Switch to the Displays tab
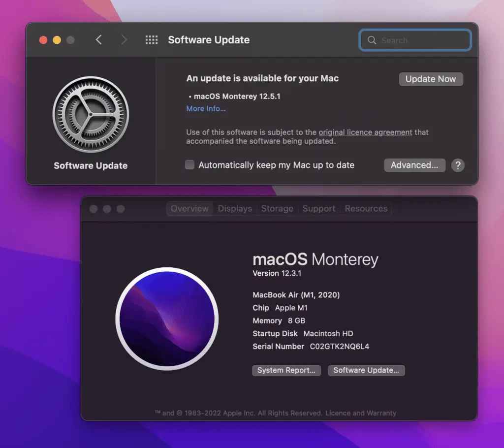The height and width of the screenshot is (448, 504). 235,209
